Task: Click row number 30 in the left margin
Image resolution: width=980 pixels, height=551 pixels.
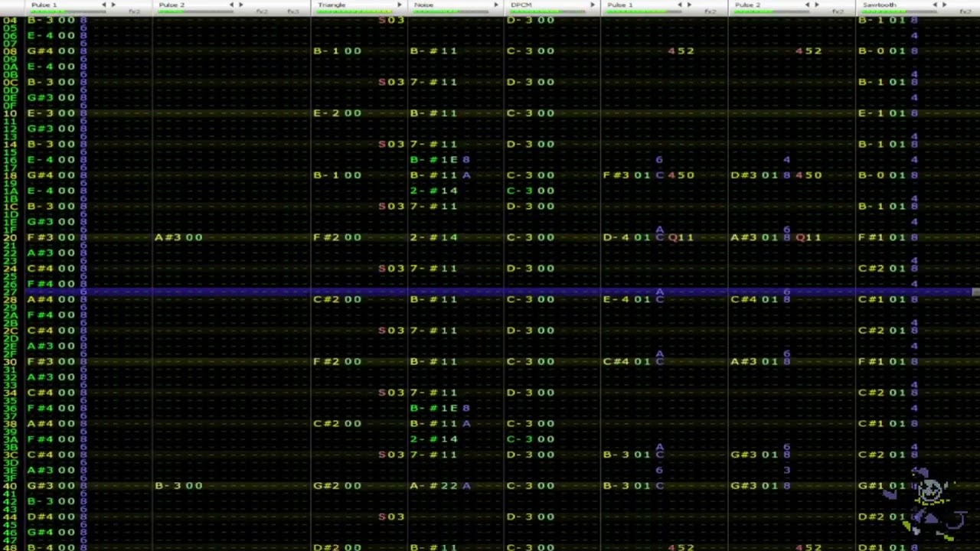Action: (10, 361)
